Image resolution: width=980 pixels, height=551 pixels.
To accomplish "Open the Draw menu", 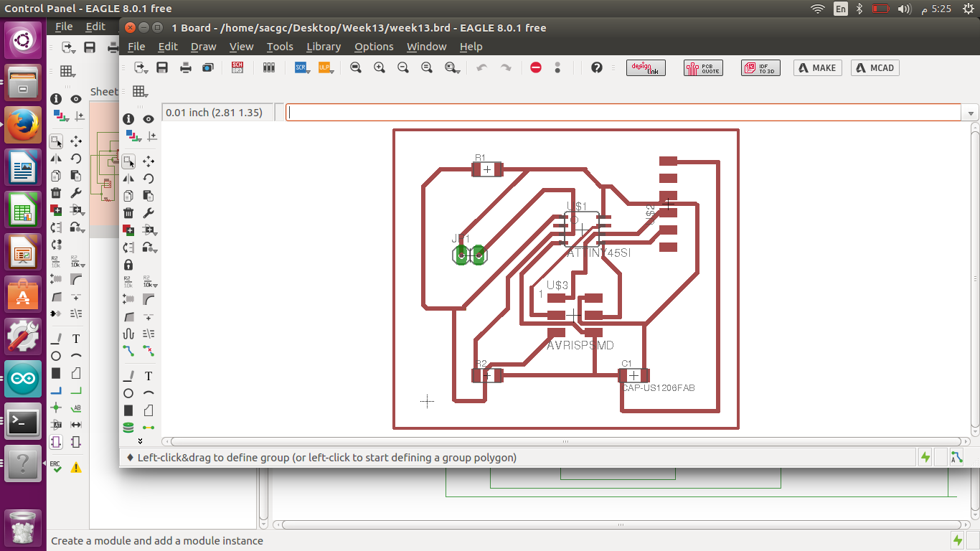I will tap(203, 47).
